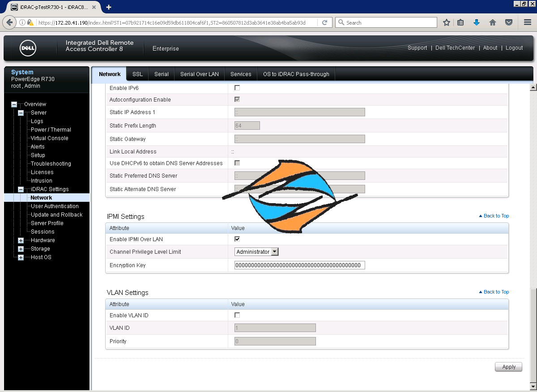The width and height of the screenshot is (537, 392).
Task: Switch to the SSL tab
Action: click(x=137, y=74)
